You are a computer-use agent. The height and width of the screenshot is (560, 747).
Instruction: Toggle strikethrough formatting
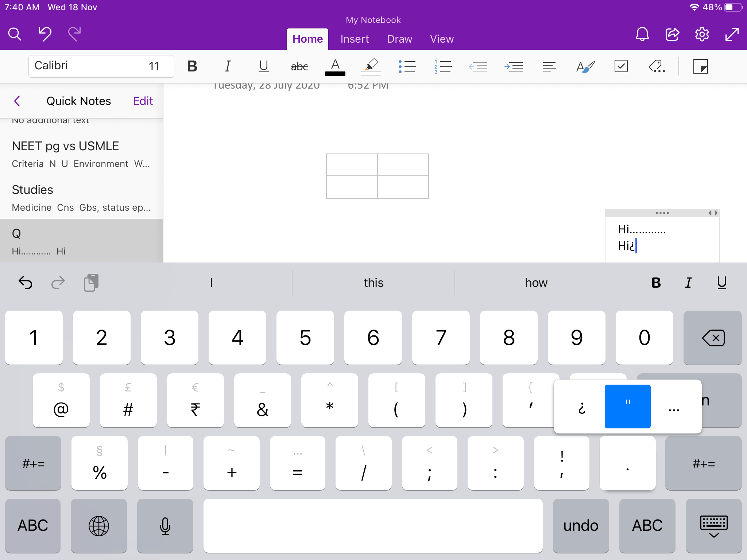coord(299,66)
